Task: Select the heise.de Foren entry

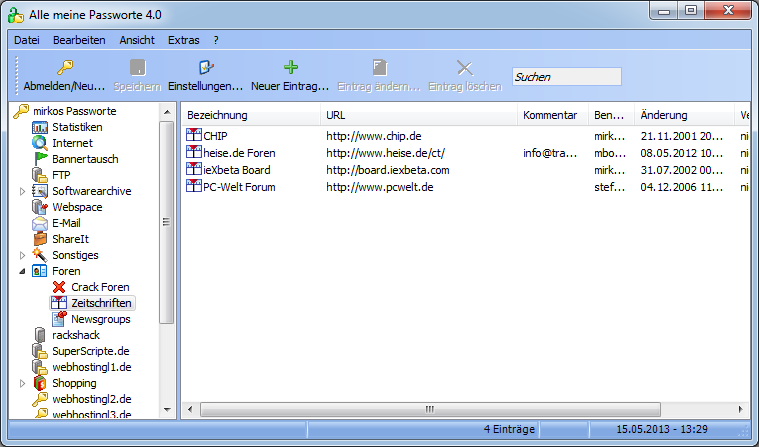Action: [239, 153]
